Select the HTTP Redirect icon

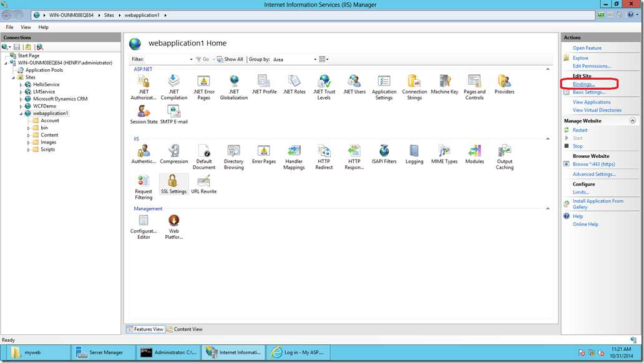click(x=324, y=157)
